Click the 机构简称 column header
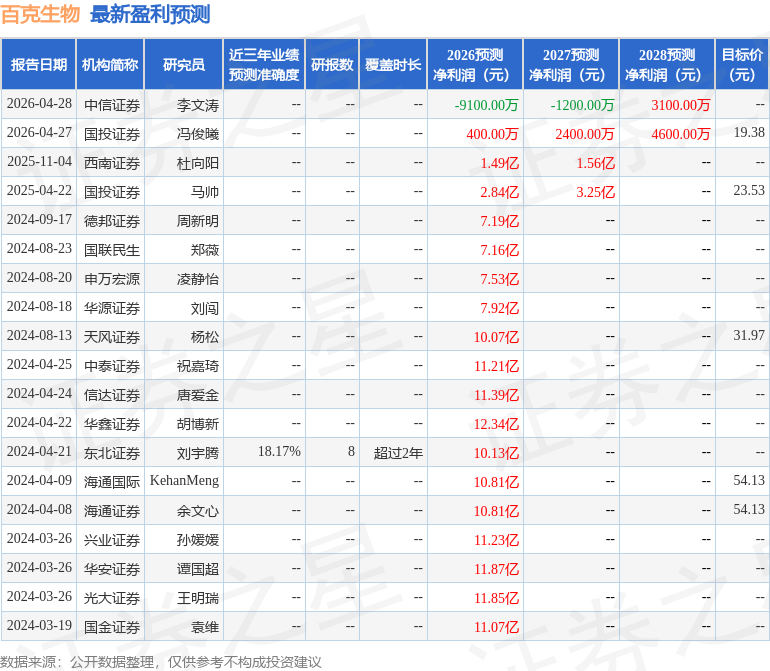Viewport: 770px width, 671px height. pyautogui.click(x=110, y=65)
